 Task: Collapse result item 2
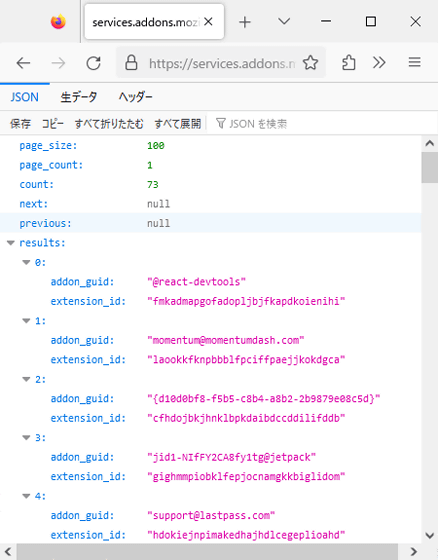pos(26,379)
